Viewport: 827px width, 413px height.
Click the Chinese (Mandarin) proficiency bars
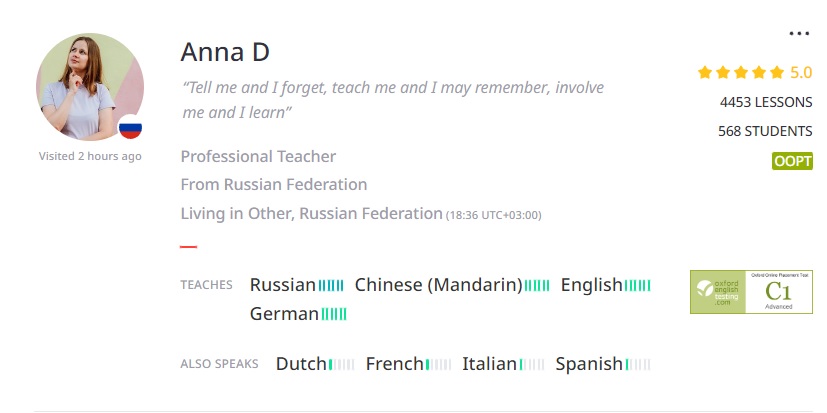pos(537,286)
